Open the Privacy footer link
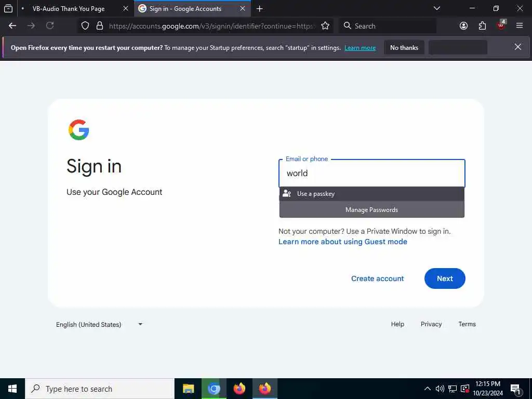 pyautogui.click(x=431, y=324)
